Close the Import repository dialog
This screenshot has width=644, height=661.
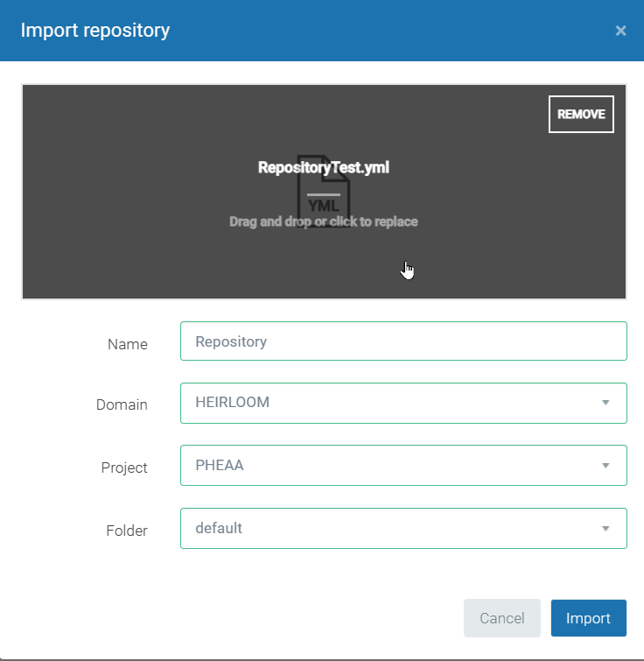click(x=620, y=31)
